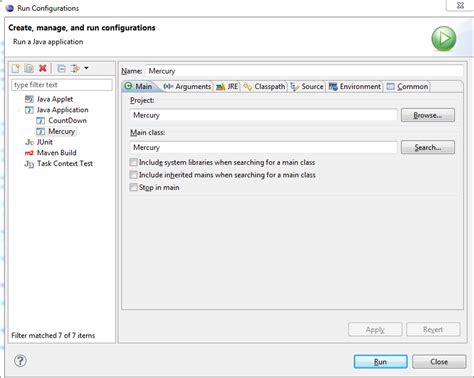Click the Java Applet icon in tree
Screen dimensions: 474x378
[x=29, y=99]
